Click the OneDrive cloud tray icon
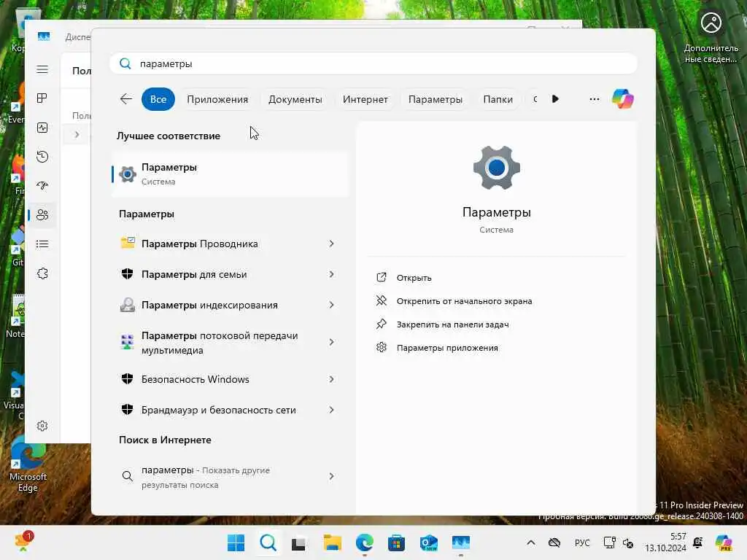This screenshot has height=560, width=747. [x=554, y=542]
